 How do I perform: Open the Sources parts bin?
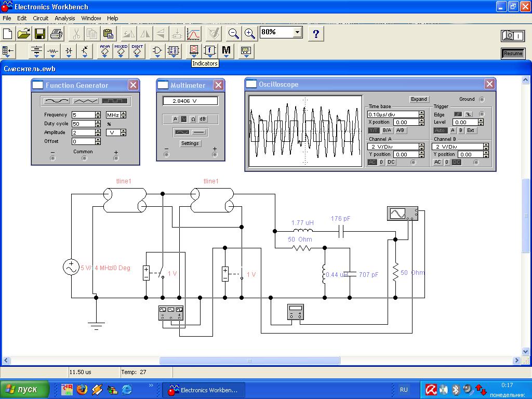36,51
